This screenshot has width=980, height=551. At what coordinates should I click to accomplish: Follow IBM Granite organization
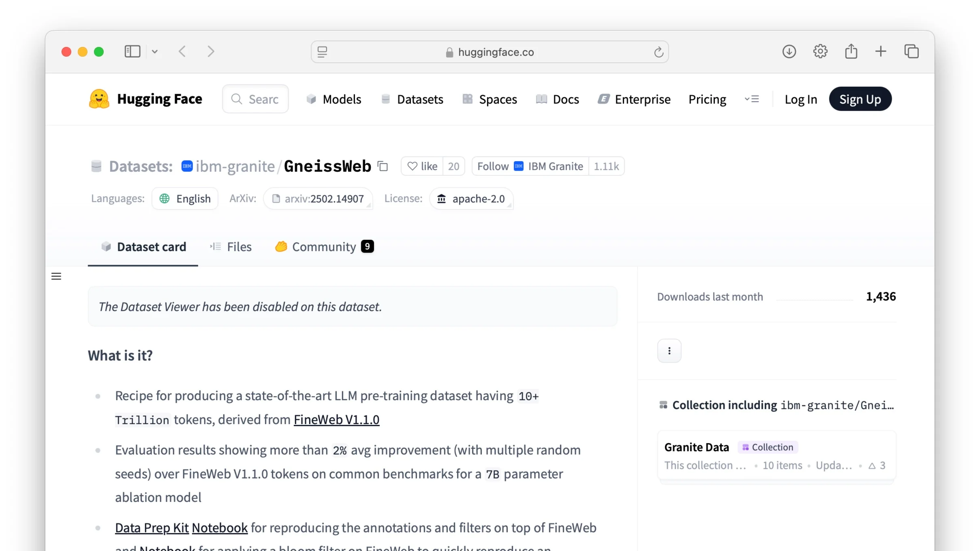[x=530, y=166]
